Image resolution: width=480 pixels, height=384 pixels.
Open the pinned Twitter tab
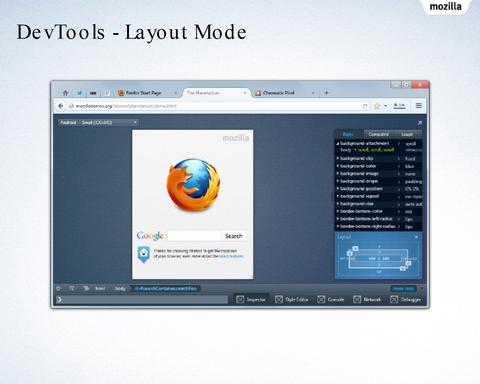point(79,93)
